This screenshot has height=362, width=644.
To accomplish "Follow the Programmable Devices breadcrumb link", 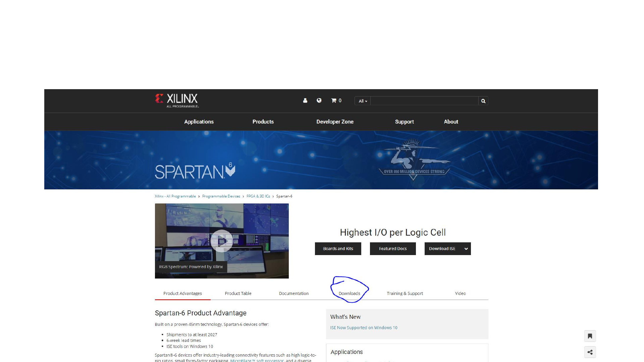I will tap(221, 196).
